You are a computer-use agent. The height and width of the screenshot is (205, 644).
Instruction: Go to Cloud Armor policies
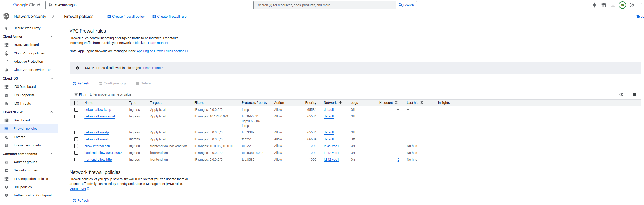pos(29,53)
